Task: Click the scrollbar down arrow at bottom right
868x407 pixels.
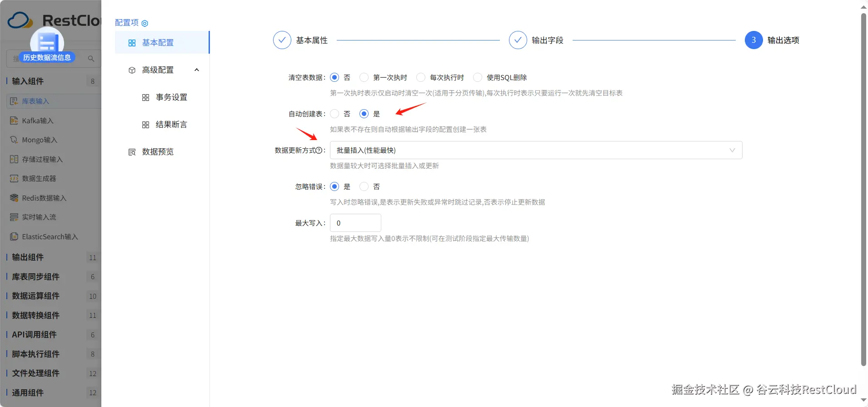Action: [863, 401]
